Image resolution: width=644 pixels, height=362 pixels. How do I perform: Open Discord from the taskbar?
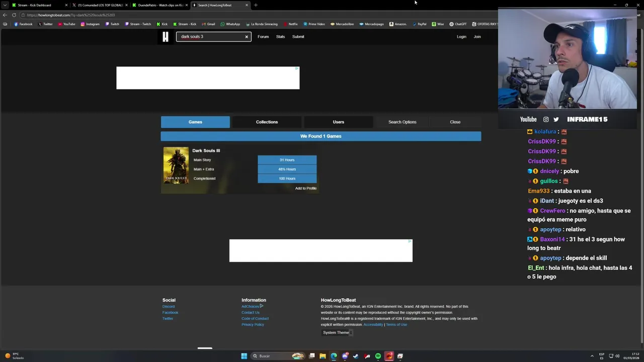tap(345, 356)
